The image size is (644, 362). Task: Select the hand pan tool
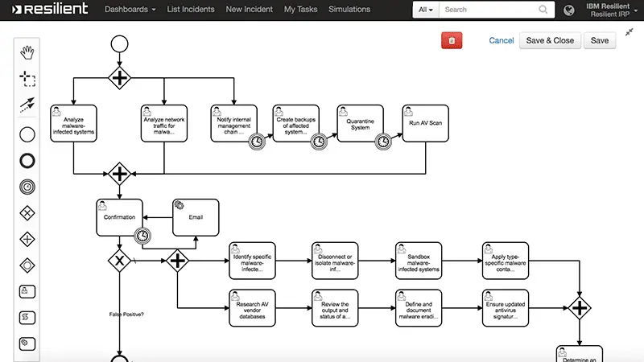[x=27, y=52]
